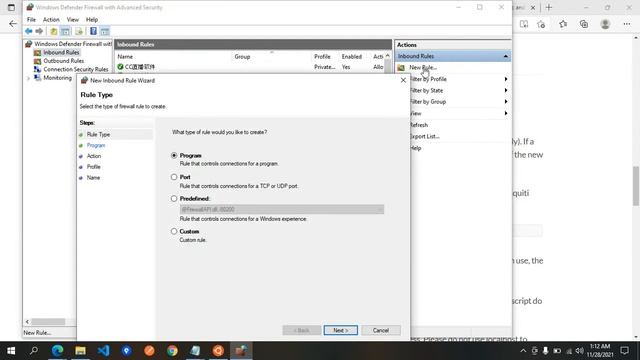Click Edge page vertical scrollbar thumb
Viewport: 640px width, 360px height.
click(636, 186)
